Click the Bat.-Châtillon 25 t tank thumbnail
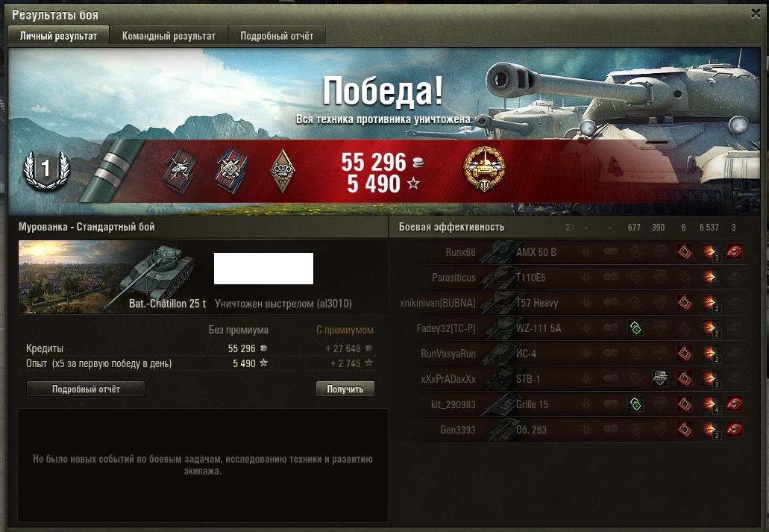This screenshot has height=532, width=769. [x=107, y=276]
